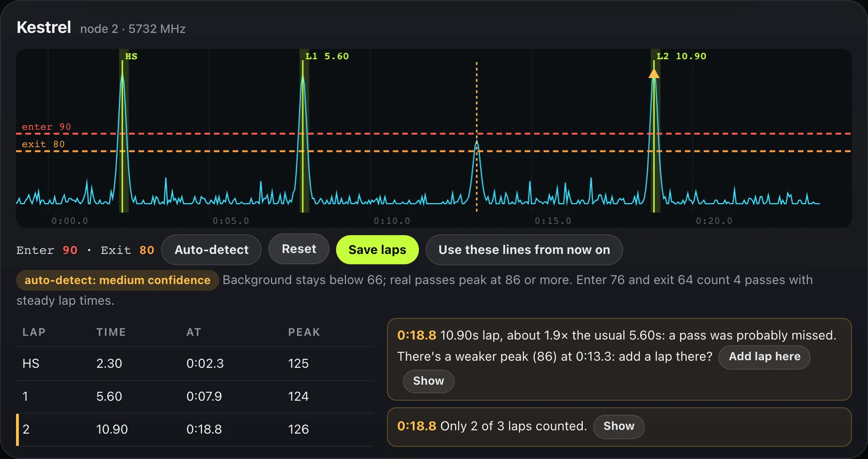Click the dotted candidate-peak marker line

pyautogui.click(x=476, y=136)
